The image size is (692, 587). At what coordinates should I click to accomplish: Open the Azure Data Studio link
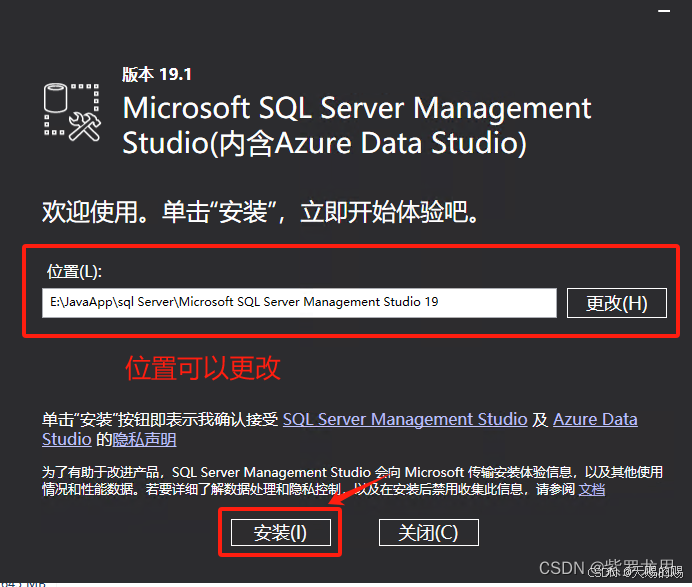[595, 419]
